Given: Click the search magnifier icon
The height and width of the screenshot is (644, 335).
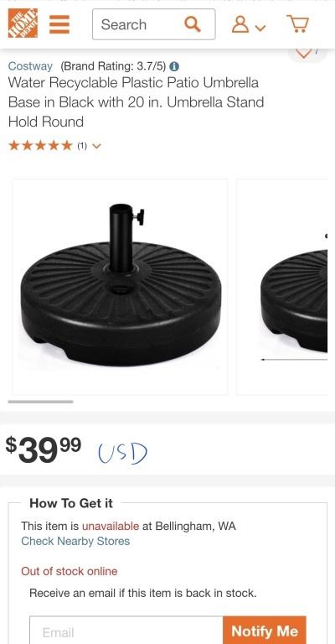Looking at the screenshot, I should 193,24.
